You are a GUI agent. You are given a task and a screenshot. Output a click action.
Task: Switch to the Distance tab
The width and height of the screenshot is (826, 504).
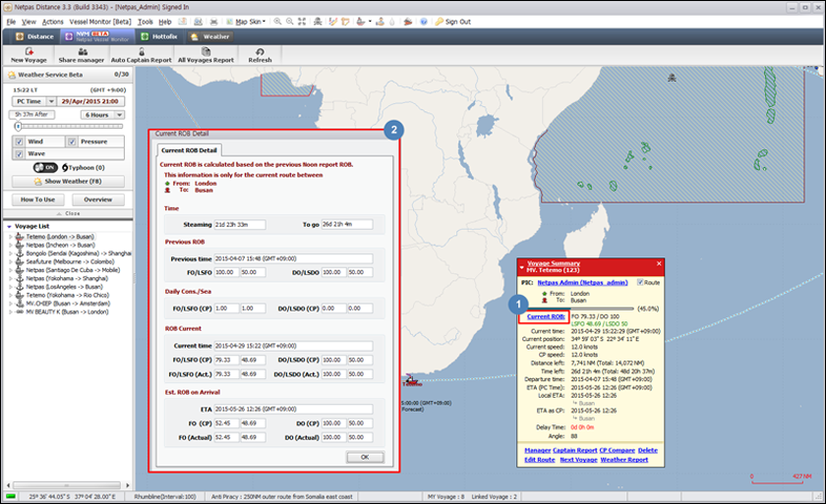click(34, 36)
